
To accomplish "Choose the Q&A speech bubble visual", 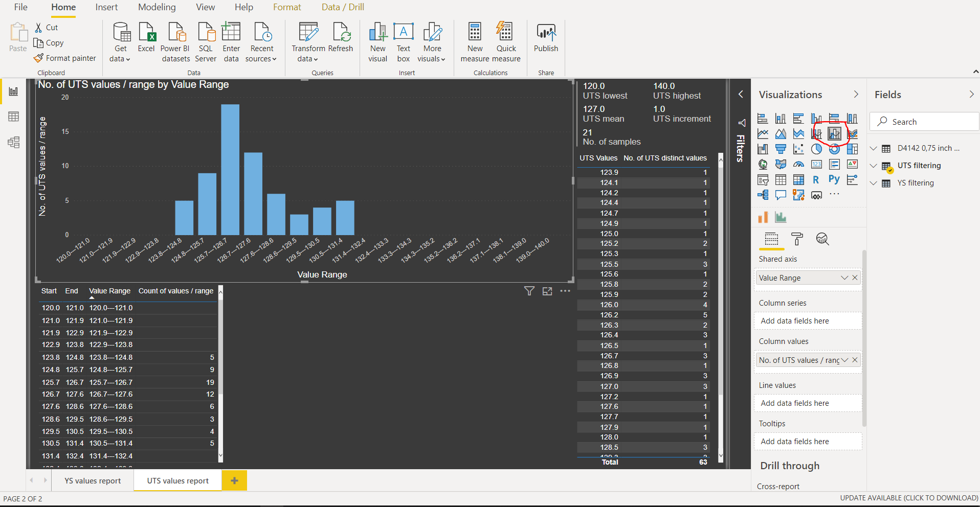I will click(781, 195).
